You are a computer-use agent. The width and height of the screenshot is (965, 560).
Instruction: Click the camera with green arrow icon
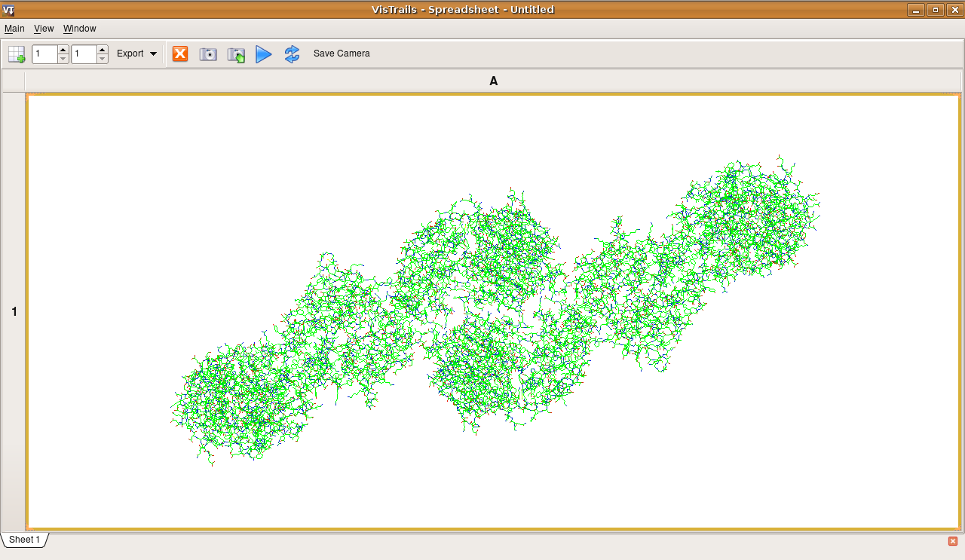pos(236,54)
